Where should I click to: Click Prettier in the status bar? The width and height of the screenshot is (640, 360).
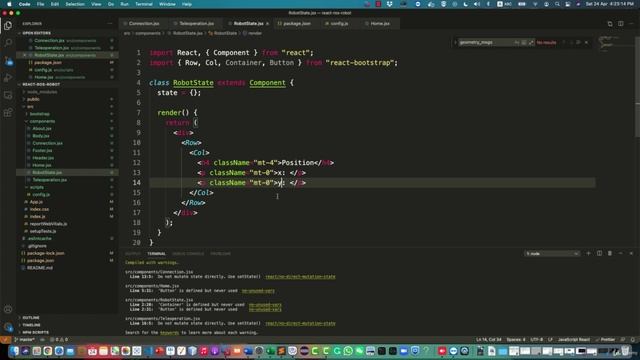[x=605, y=340]
